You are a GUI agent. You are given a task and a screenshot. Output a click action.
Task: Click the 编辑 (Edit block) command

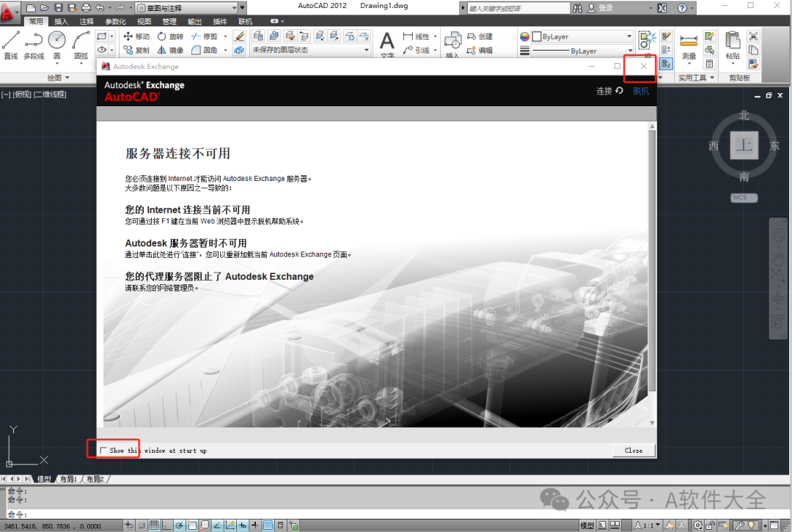pyautogui.click(x=480, y=50)
